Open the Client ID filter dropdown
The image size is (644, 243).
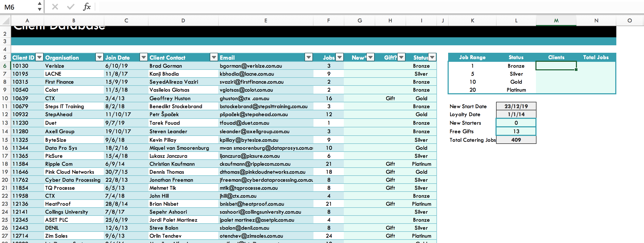39,57
